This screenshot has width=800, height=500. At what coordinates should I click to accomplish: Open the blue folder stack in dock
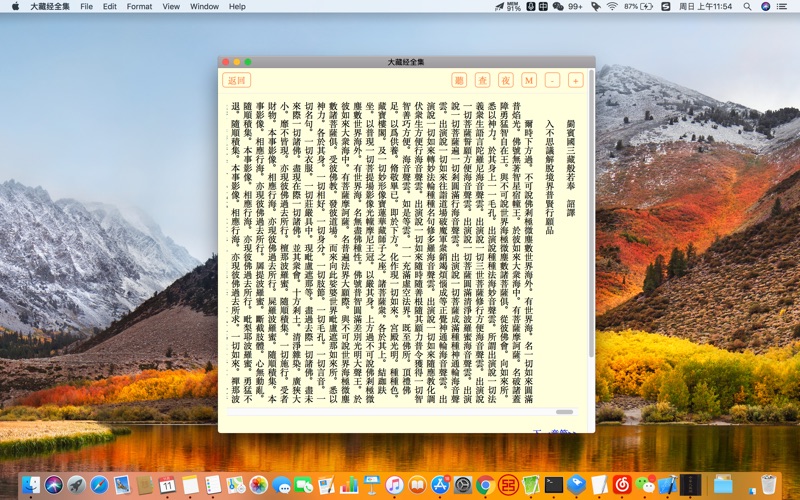tap(723, 485)
